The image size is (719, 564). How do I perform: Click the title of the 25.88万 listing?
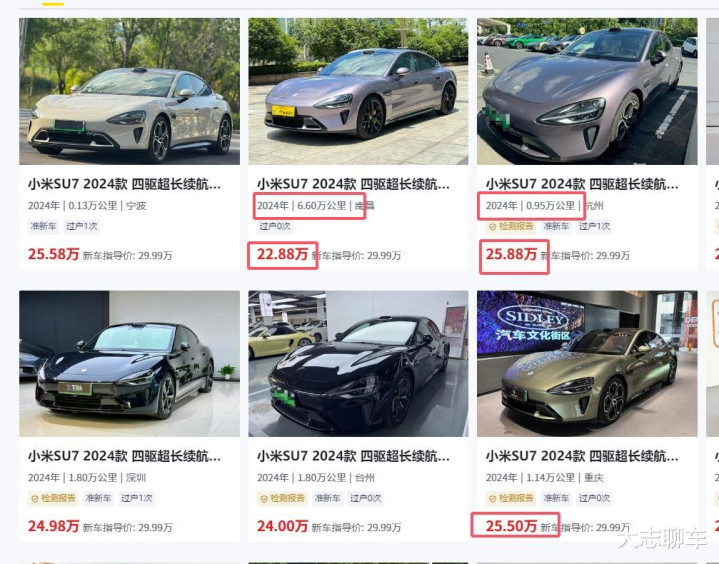(x=582, y=184)
